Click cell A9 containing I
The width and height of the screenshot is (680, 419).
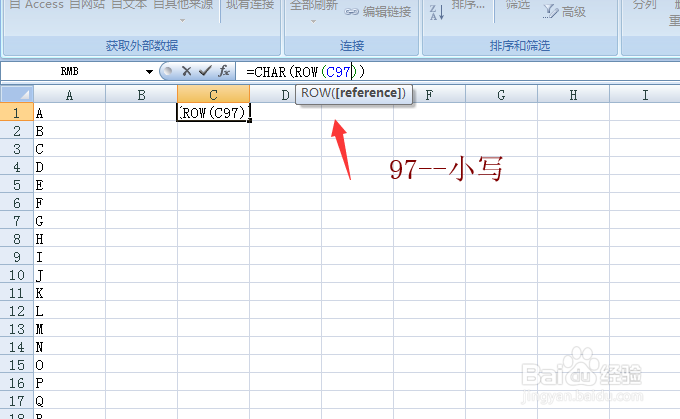click(69, 257)
